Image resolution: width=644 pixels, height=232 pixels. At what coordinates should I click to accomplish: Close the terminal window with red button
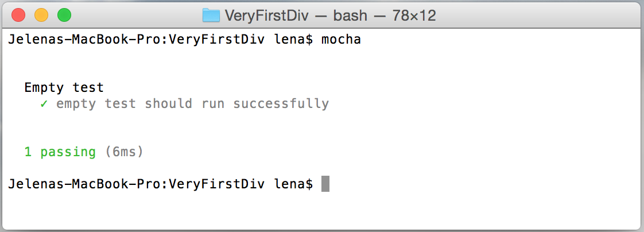point(18,16)
